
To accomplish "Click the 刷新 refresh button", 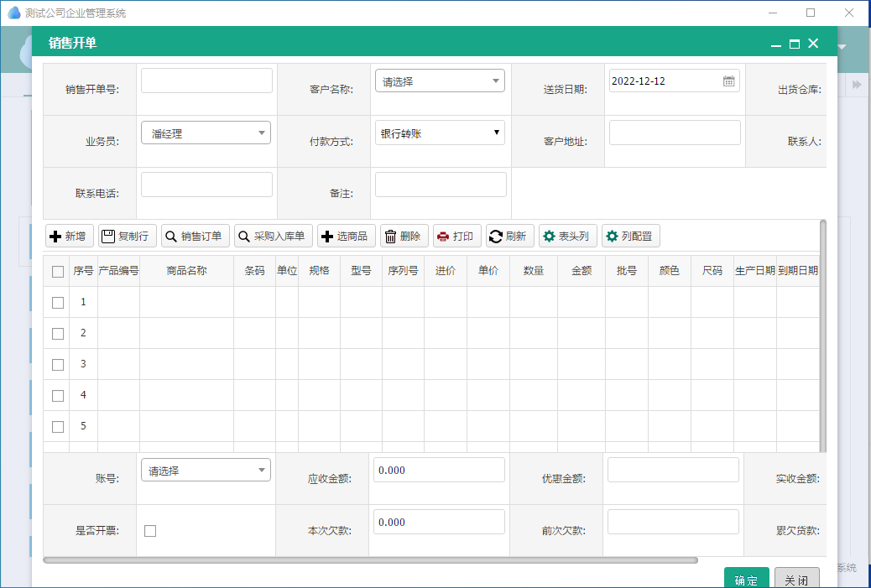I will click(510, 236).
